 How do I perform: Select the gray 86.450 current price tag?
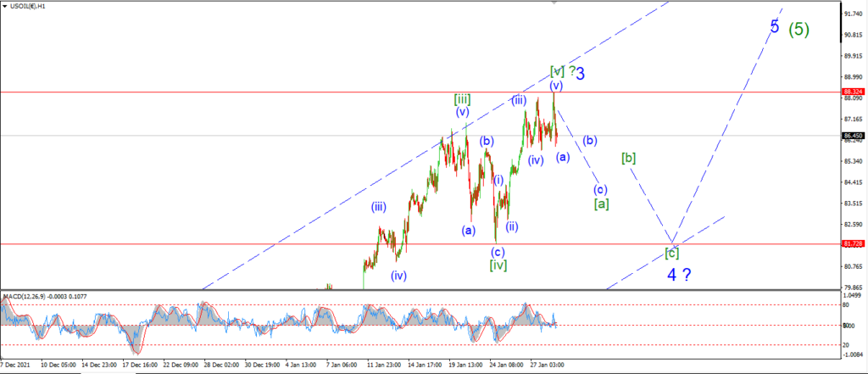851,135
